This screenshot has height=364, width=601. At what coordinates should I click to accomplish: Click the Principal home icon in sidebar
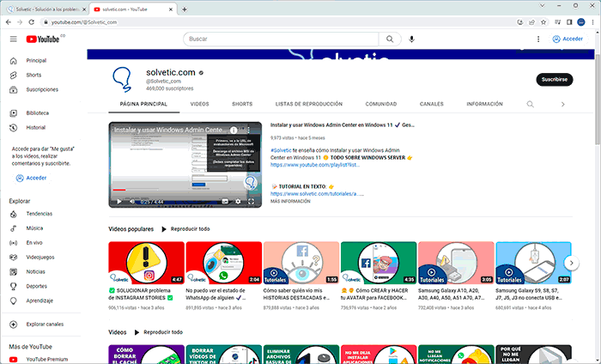[14, 61]
